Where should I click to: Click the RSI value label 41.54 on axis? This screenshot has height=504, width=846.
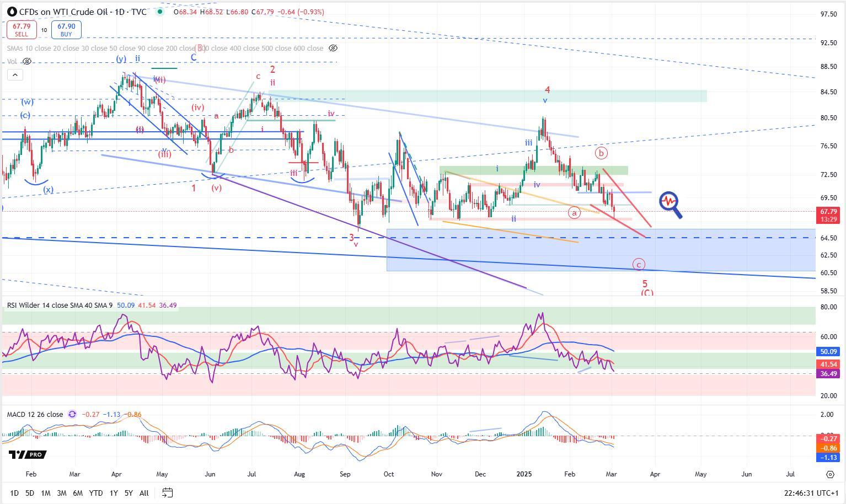828,364
